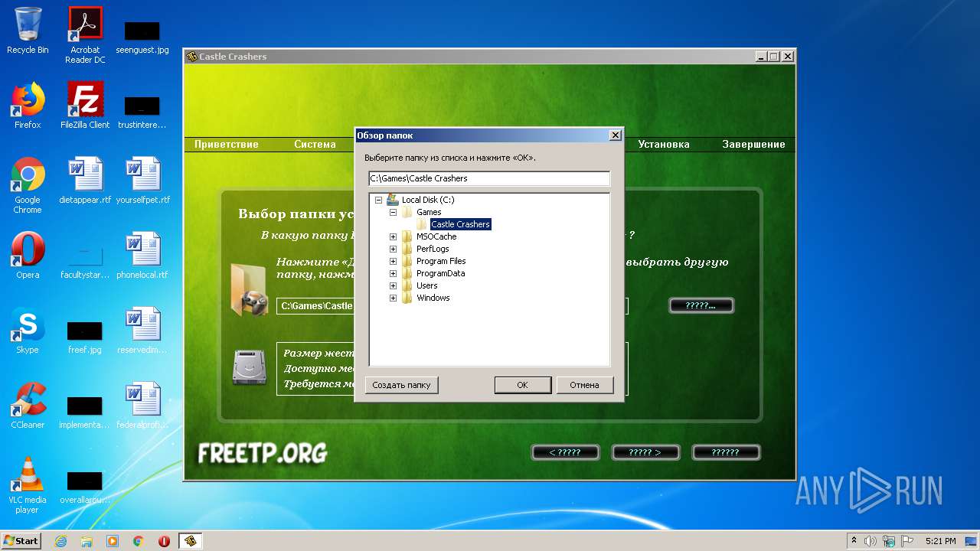Image resolution: width=980 pixels, height=551 pixels.
Task: Open Windows Explorer taskbar icon
Action: (x=87, y=541)
